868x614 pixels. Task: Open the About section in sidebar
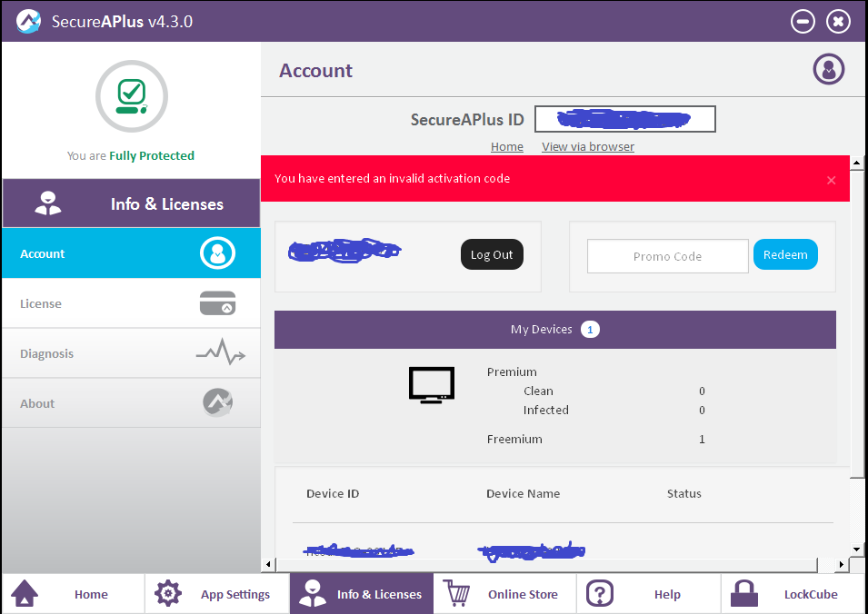click(x=131, y=402)
